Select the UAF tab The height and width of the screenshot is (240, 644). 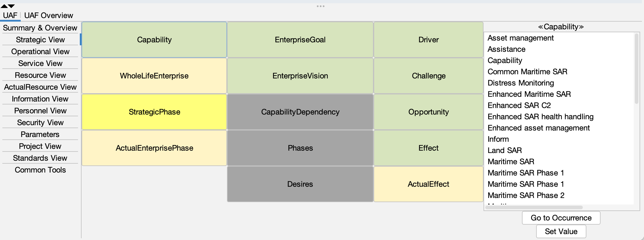tap(10, 15)
